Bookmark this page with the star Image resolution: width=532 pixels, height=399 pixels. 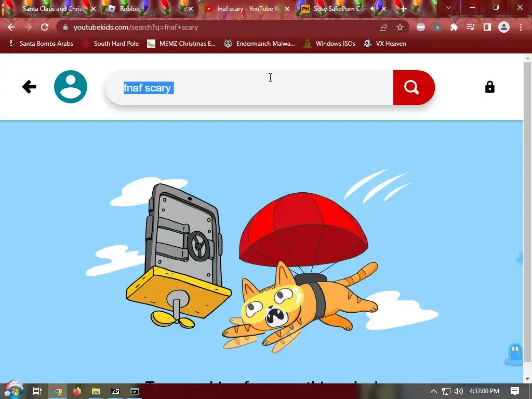click(400, 28)
